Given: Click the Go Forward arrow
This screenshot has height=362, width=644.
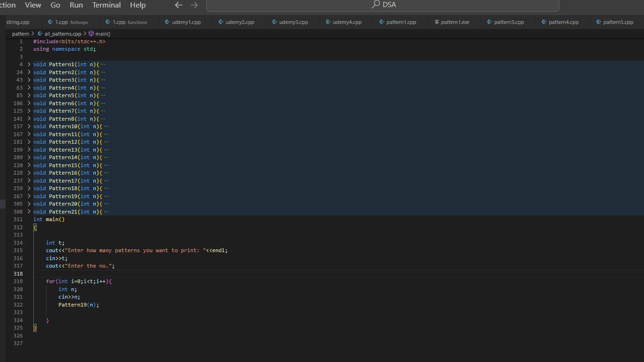Looking at the screenshot, I should [x=194, y=5].
